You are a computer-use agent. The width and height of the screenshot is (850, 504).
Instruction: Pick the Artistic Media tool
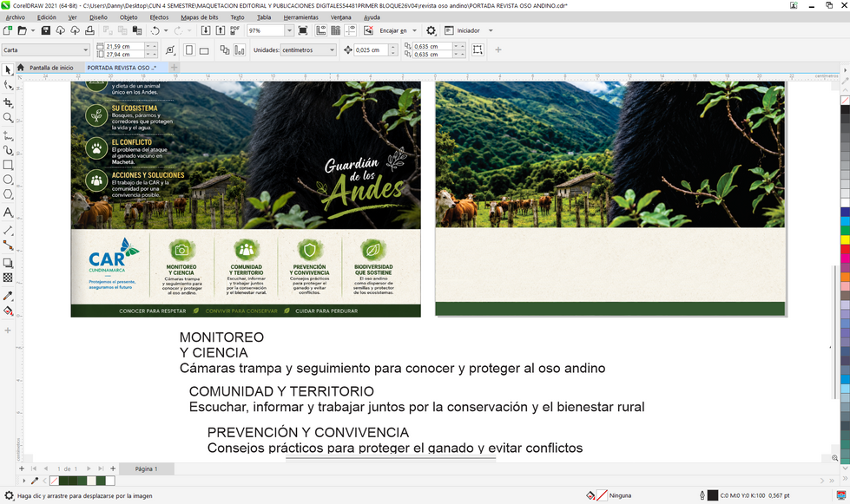tap(8, 150)
